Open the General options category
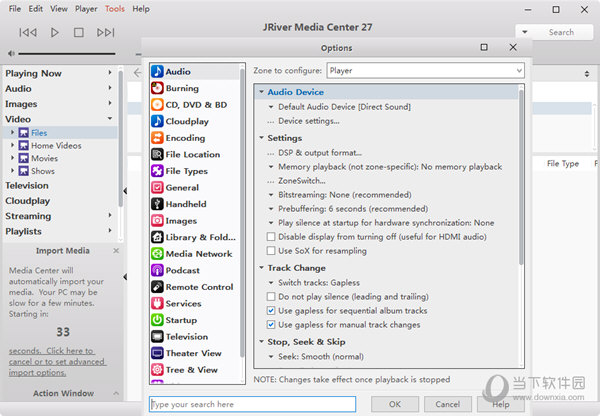The image size is (600, 416). coord(195,188)
